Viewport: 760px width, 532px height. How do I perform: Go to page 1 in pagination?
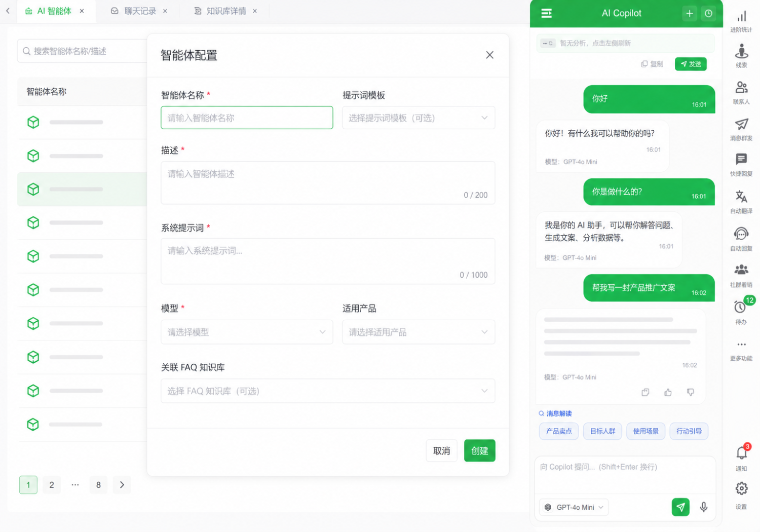point(28,485)
